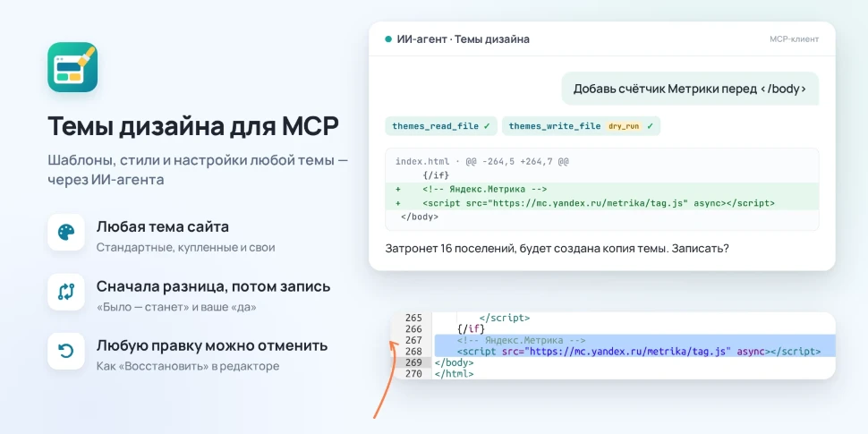Click the prompt "Затронет 16 поселений, будет создана копия темы. Записать?"

click(557, 249)
